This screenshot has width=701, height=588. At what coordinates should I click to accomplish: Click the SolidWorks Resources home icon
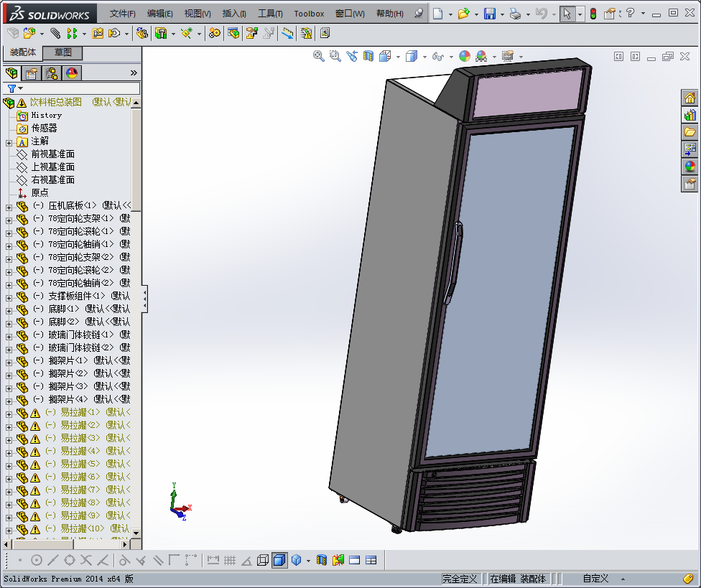[x=690, y=98]
